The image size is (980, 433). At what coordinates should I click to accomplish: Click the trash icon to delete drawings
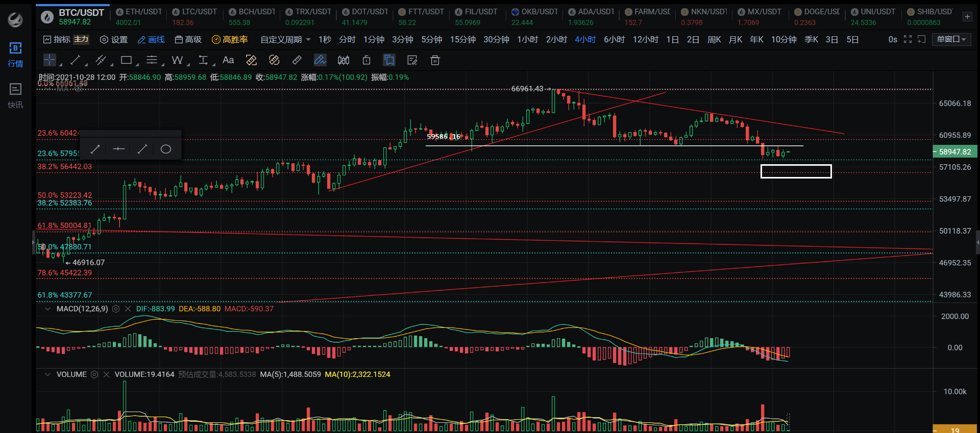click(435, 61)
